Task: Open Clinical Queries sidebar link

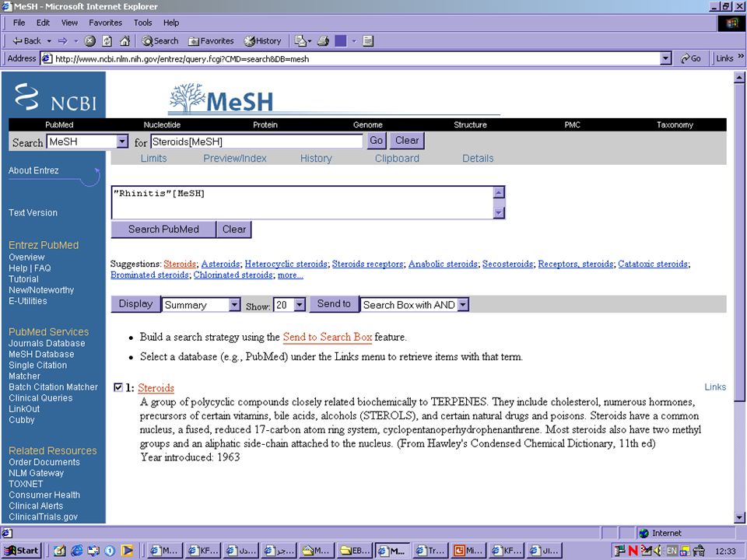Action: [40, 398]
